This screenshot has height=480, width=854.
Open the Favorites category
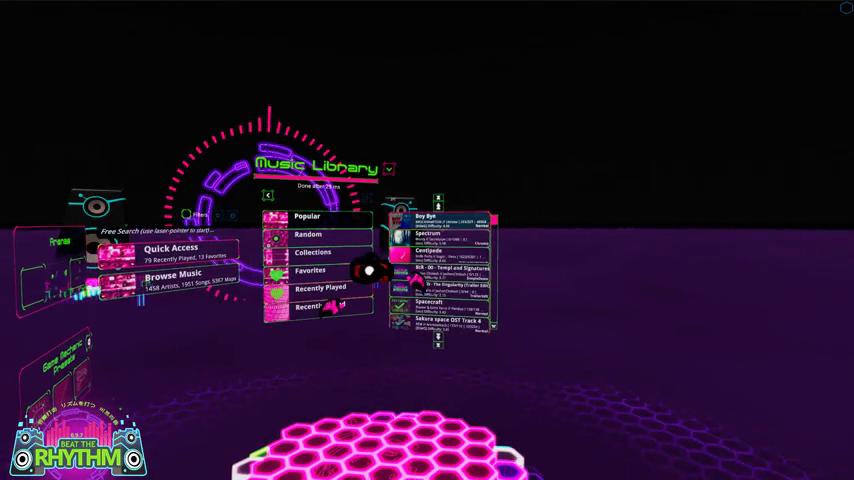318,273
